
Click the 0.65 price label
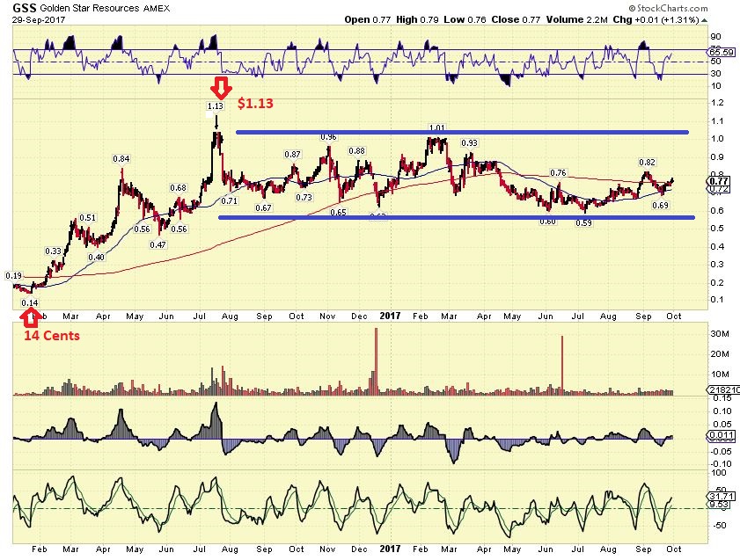coord(339,213)
